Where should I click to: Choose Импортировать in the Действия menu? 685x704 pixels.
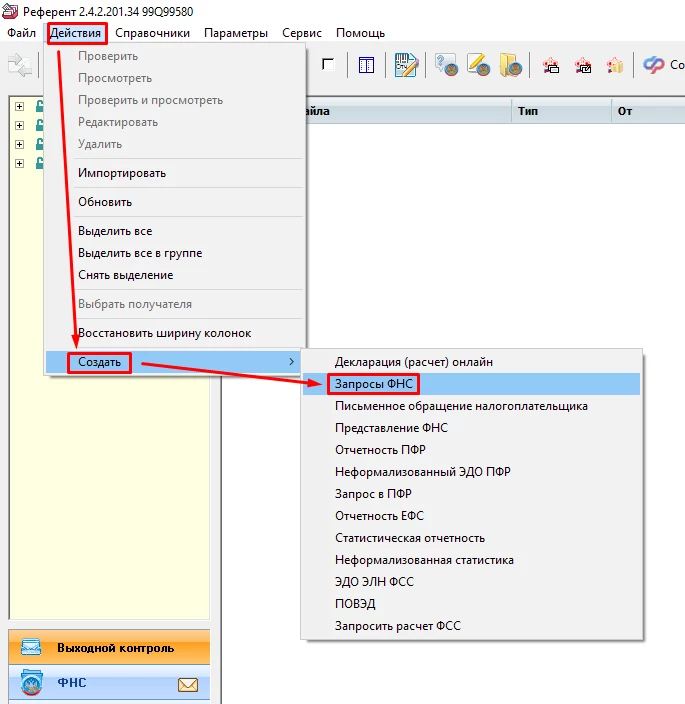[122, 173]
